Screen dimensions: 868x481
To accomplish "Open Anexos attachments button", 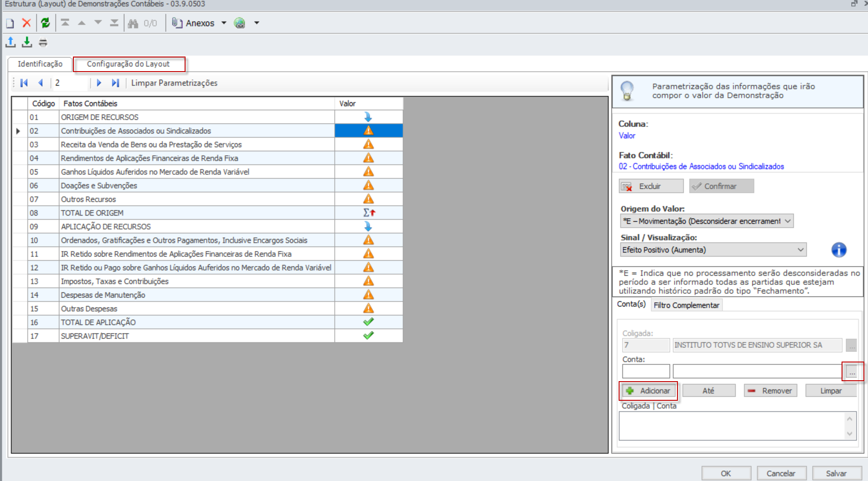I will pyautogui.click(x=193, y=23).
